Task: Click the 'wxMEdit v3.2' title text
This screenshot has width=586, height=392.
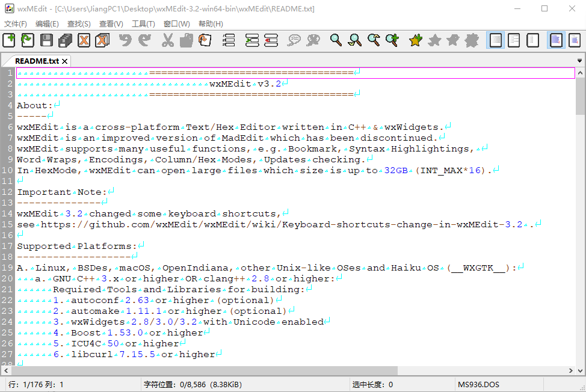Action: click(245, 84)
